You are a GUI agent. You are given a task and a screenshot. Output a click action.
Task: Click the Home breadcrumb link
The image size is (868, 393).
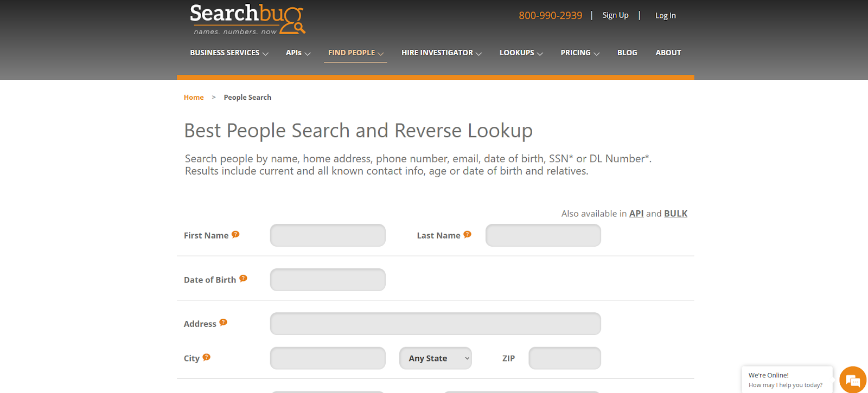194,98
